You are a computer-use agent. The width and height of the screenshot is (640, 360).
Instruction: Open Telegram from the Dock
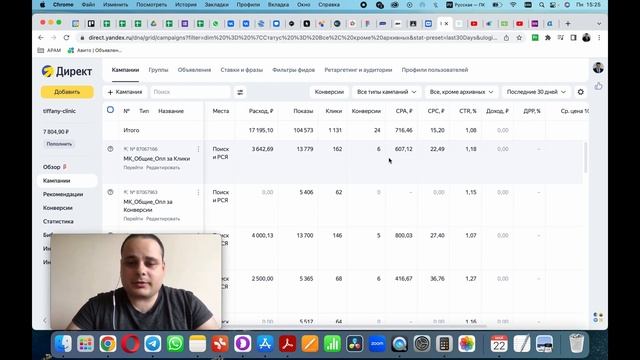[153, 344]
